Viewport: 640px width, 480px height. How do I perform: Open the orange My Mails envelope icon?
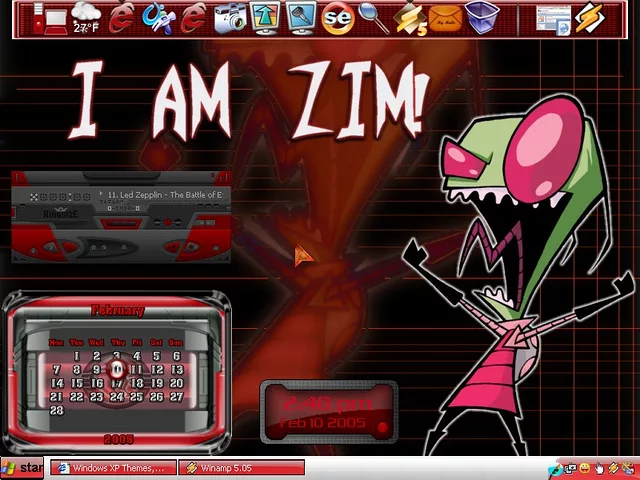point(445,19)
